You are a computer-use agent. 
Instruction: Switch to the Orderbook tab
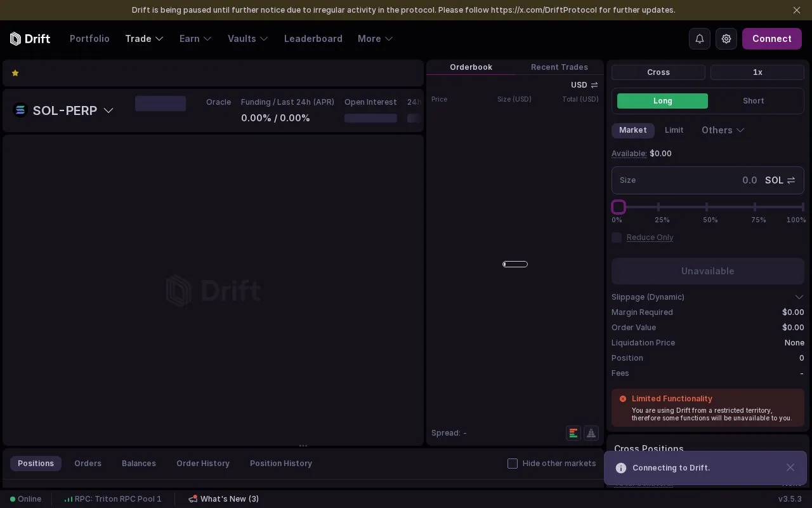[x=471, y=67]
